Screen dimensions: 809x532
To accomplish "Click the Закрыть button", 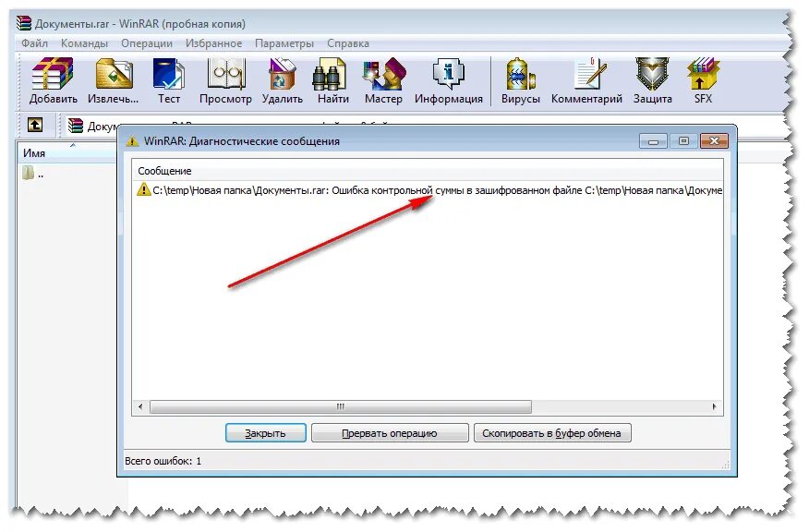I will tap(266, 433).
